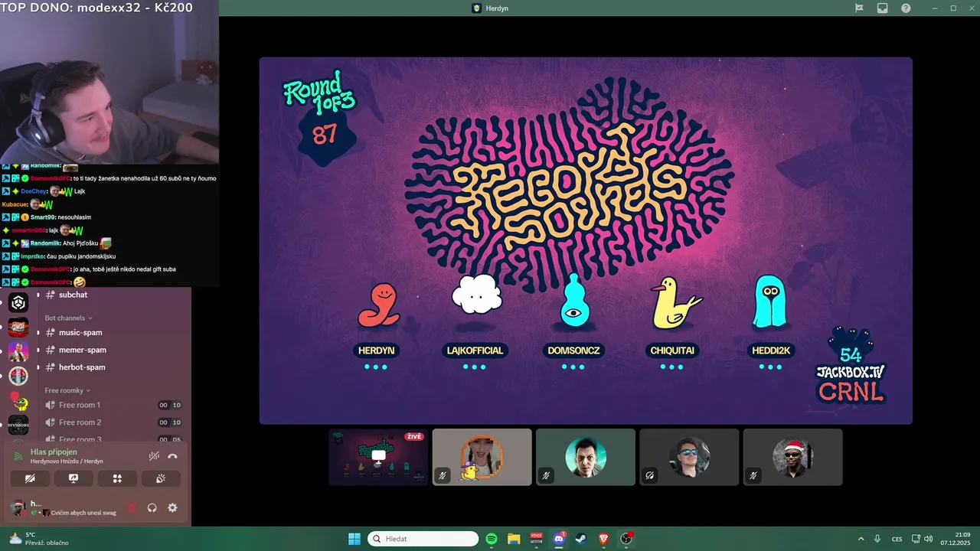The width and height of the screenshot is (980, 551).
Task: Select the duck-sticker girl participant tile
Action: point(482,457)
